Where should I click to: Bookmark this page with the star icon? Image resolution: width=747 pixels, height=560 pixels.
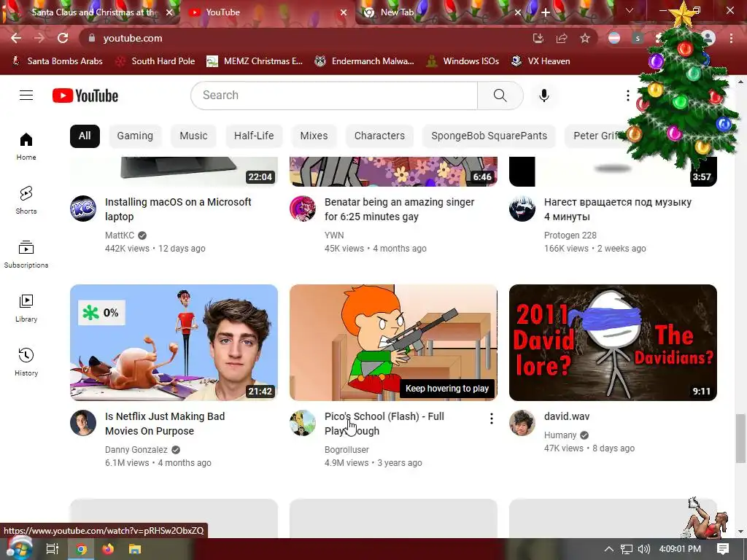coord(585,38)
